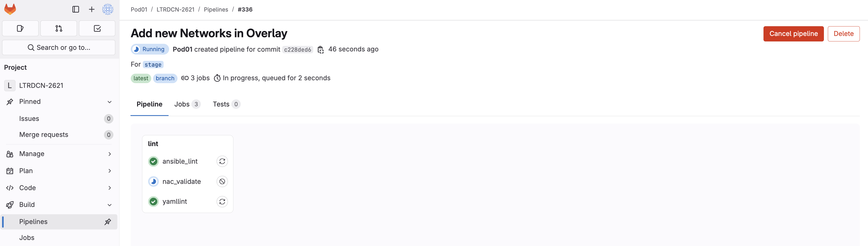This screenshot has width=868, height=246.
Task: Switch to the Tests tab
Action: pyautogui.click(x=226, y=104)
